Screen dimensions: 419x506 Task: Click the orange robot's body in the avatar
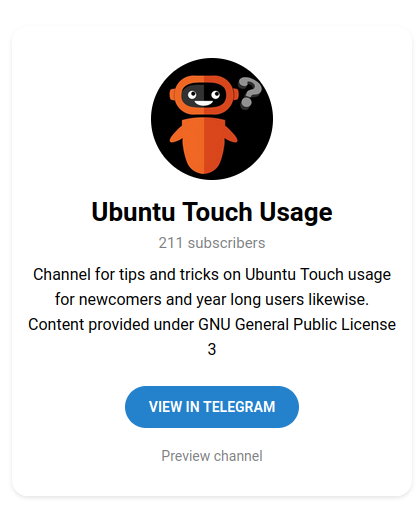click(204, 146)
